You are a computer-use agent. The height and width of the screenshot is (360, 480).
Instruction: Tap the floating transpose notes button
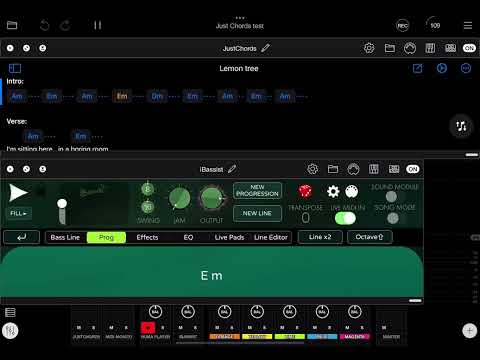click(461, 126)
